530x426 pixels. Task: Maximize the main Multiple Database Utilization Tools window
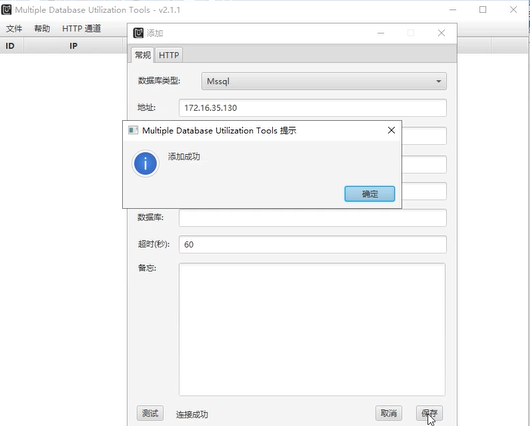pos(483,9)
